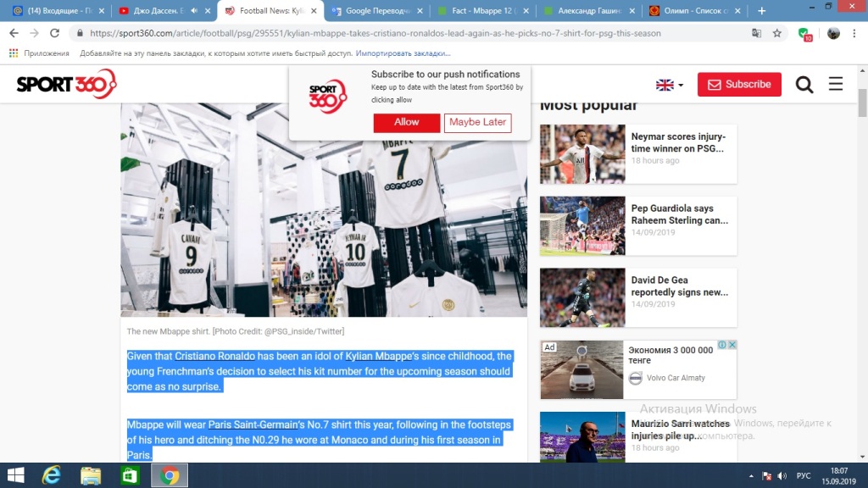Click the page vertical scrollbar thumb
Image resolution: width=868 pixels, height=488 pixels.
(862, 103)
